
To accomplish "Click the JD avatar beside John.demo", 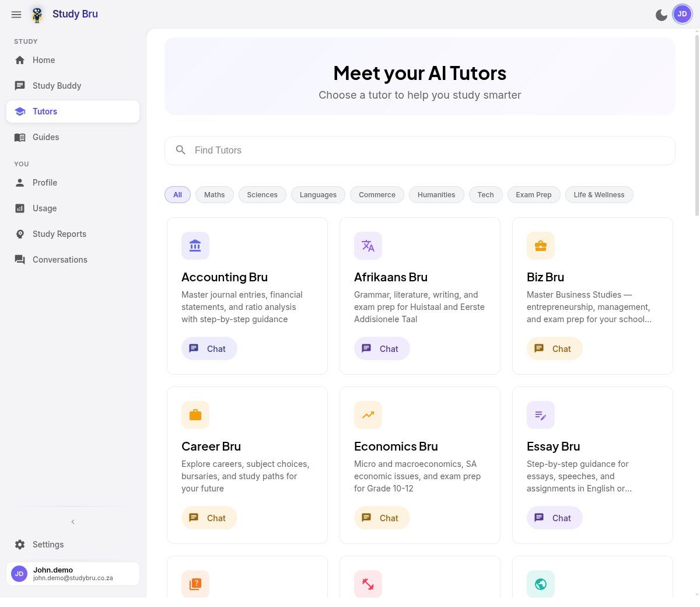I will 19,574.
